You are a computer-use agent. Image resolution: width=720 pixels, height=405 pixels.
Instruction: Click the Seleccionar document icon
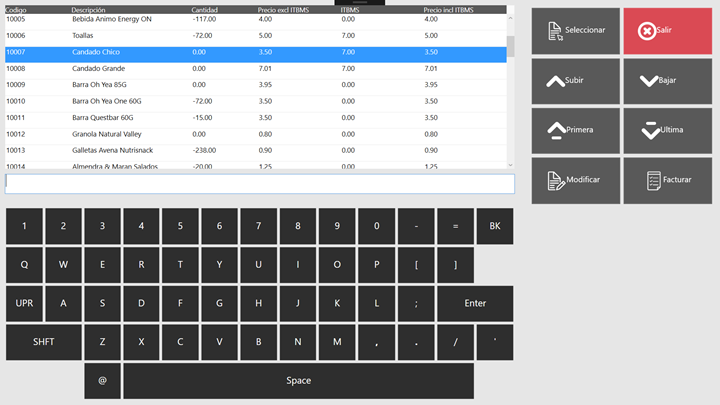(555, 31)
